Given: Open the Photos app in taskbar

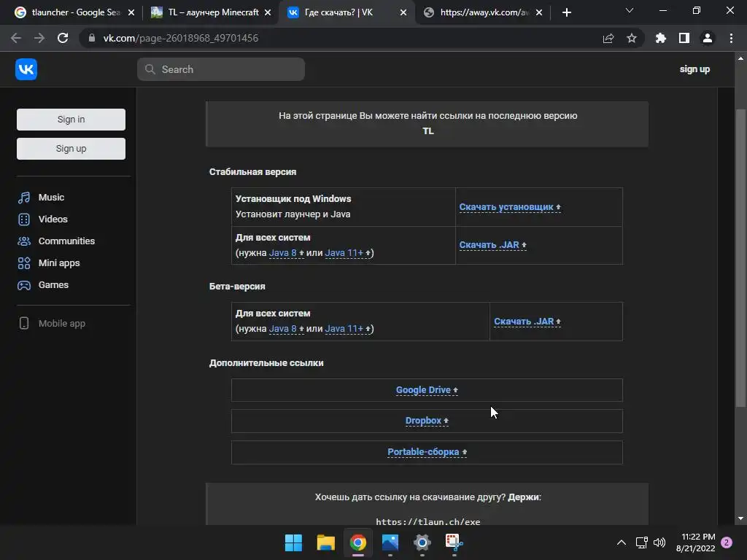Looking at the screenshot, I should pos(390,542).
